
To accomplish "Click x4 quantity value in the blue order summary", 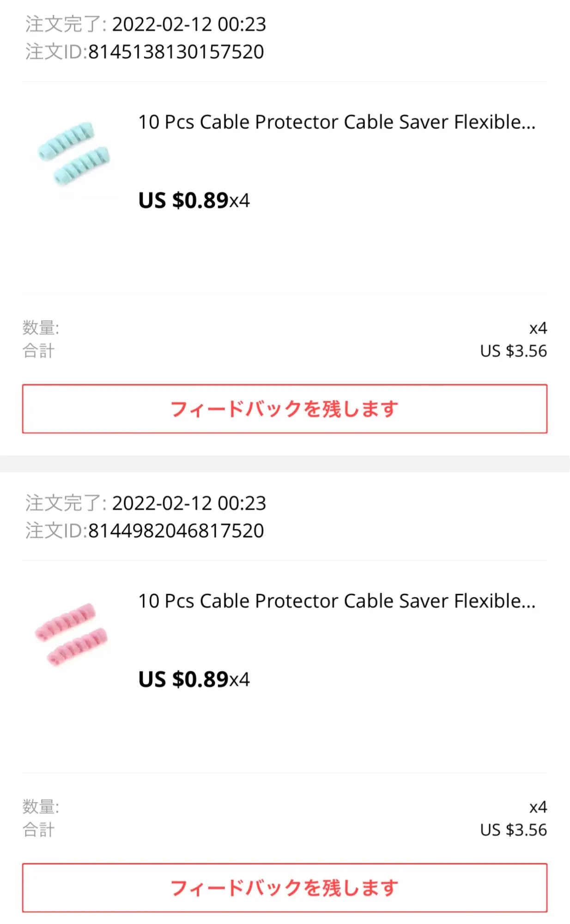I will (x=538, y=328).
